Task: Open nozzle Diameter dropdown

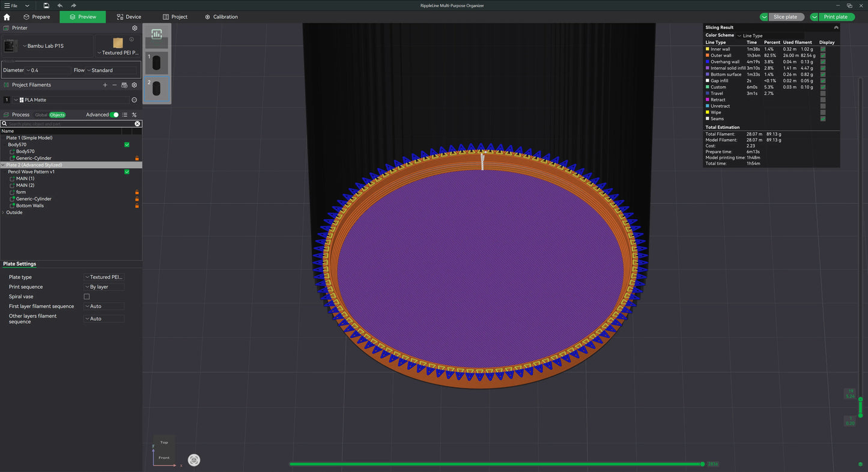Action: pyautogui.click(x=47, y=70)
